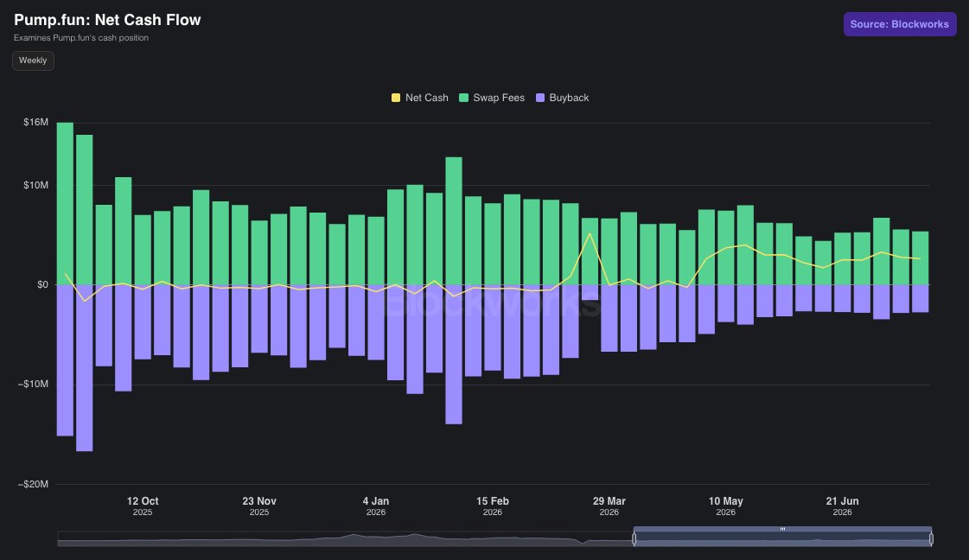Select the deepest purple Buyback bar
The image size is (969, 560).
(x=85, y=368)
